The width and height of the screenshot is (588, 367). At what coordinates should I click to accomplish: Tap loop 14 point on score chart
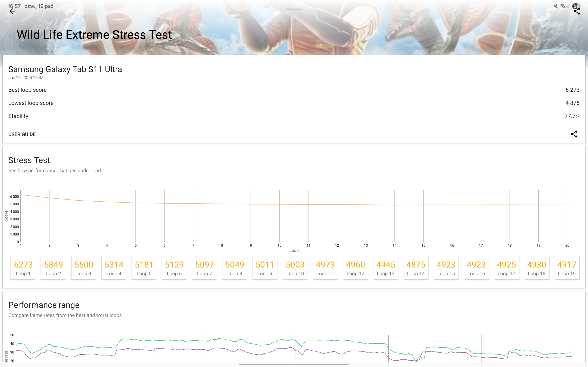pos(395,205)
